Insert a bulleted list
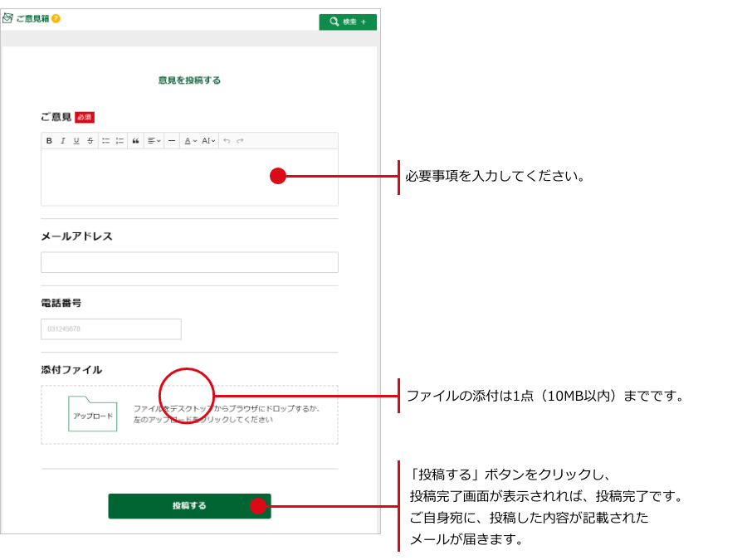This screenshot has height=560, width=747. point(106,141)
